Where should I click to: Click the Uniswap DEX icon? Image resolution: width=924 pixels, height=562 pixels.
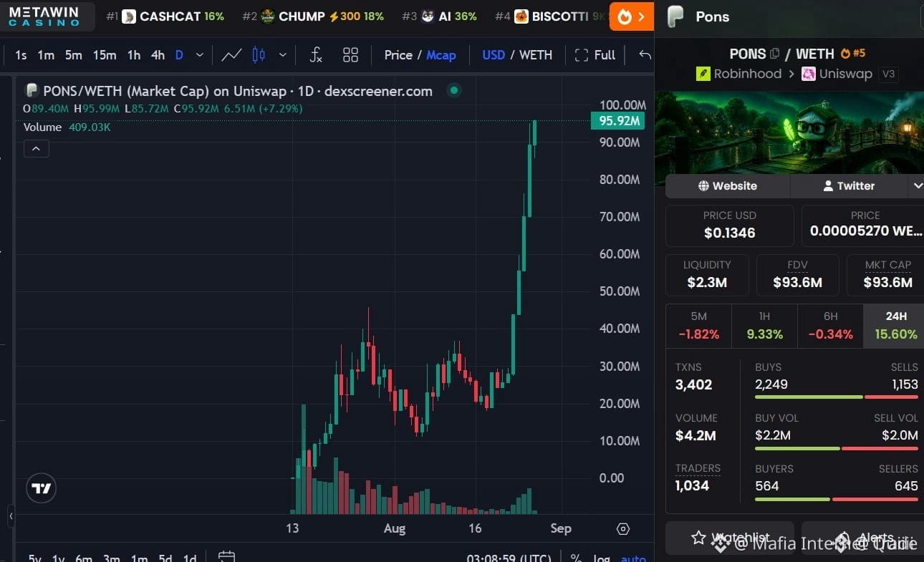point(809,74)
